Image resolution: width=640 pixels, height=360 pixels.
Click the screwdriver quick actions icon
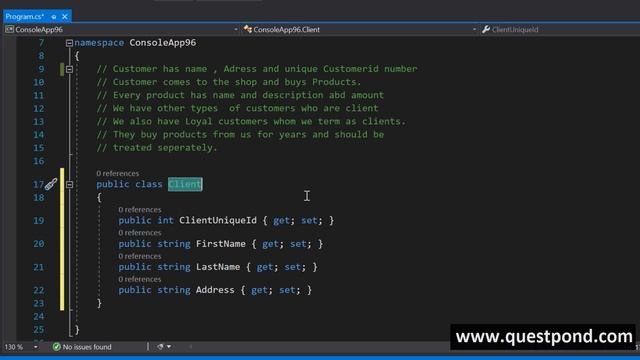[x=51, y=184]
